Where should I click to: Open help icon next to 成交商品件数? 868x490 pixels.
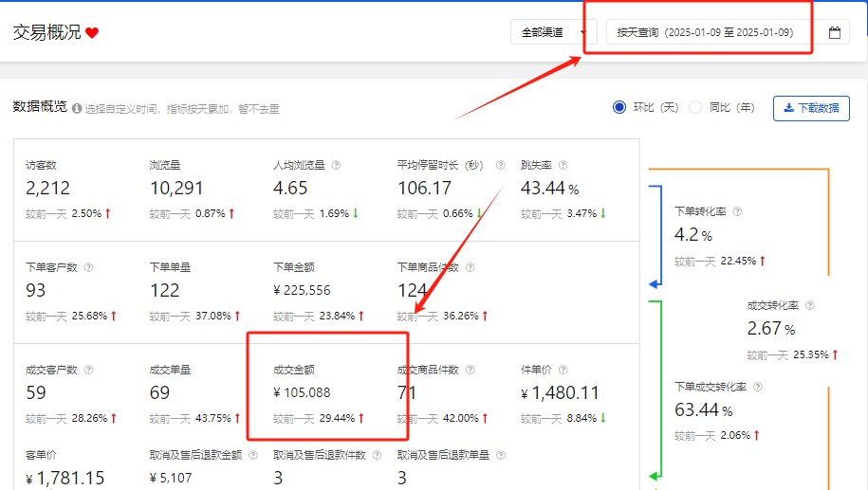pyautogui.click(x=470, y=370)
